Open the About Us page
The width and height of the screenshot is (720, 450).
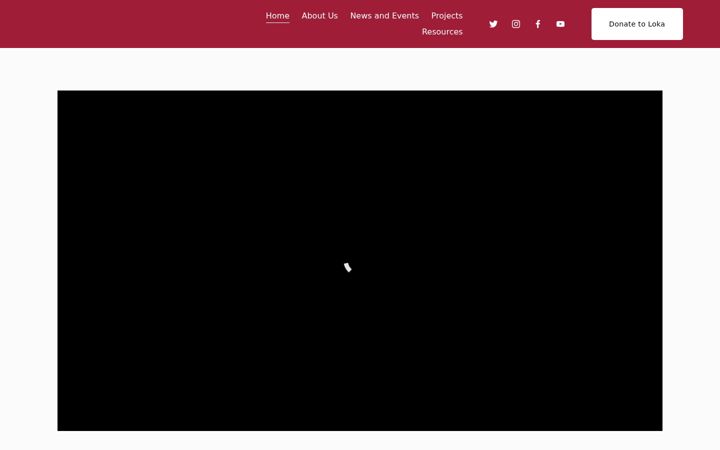tap(320, 16)
